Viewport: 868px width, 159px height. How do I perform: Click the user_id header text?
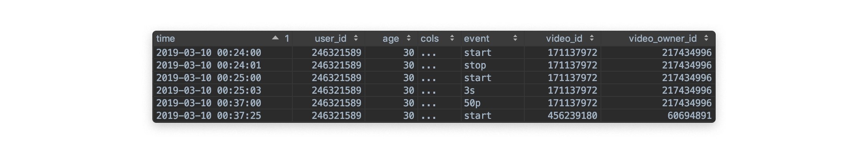click(330, 39)
